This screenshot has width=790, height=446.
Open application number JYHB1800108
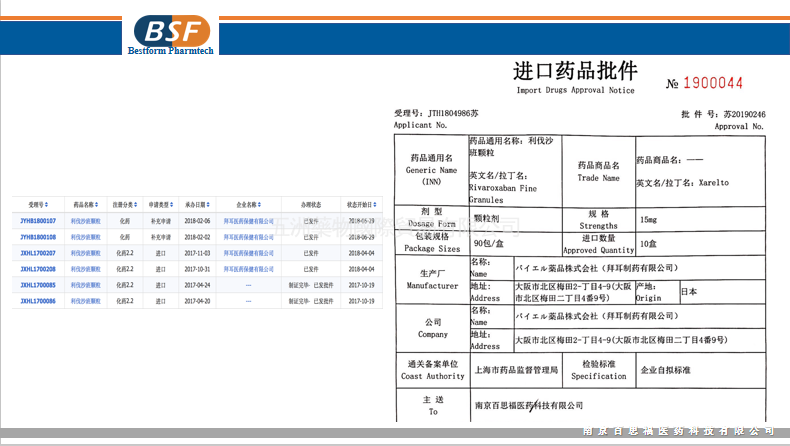click(x=38, y=237)
